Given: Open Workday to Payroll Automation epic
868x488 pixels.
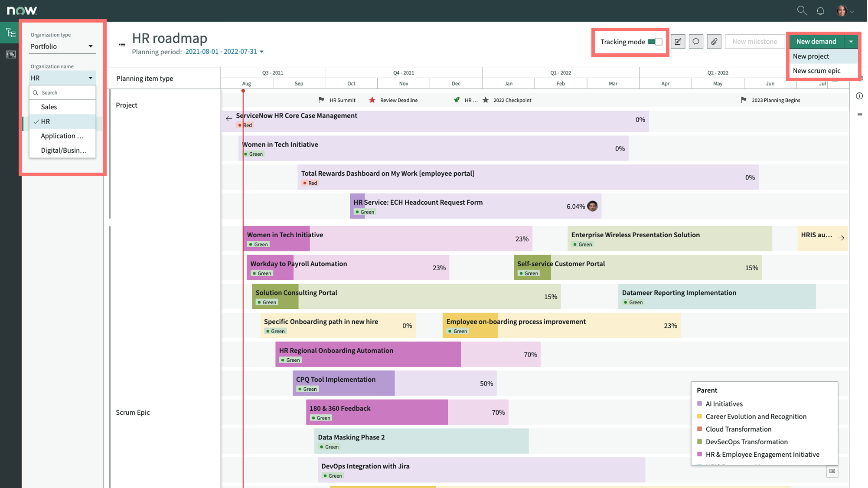Looking at the screenshot, I should tap(348, 268).
